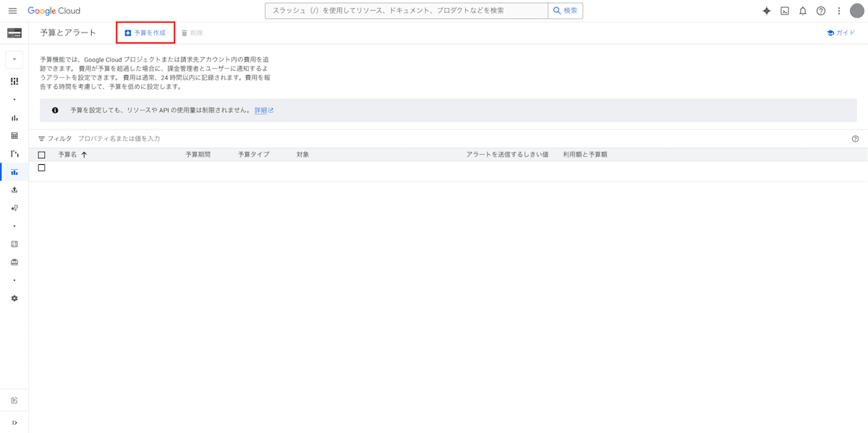The height and width of the screenshot is (433, 868).
Task: Open the help question mark icon in header
Action: pyautogui.click(x=821, y=11)
